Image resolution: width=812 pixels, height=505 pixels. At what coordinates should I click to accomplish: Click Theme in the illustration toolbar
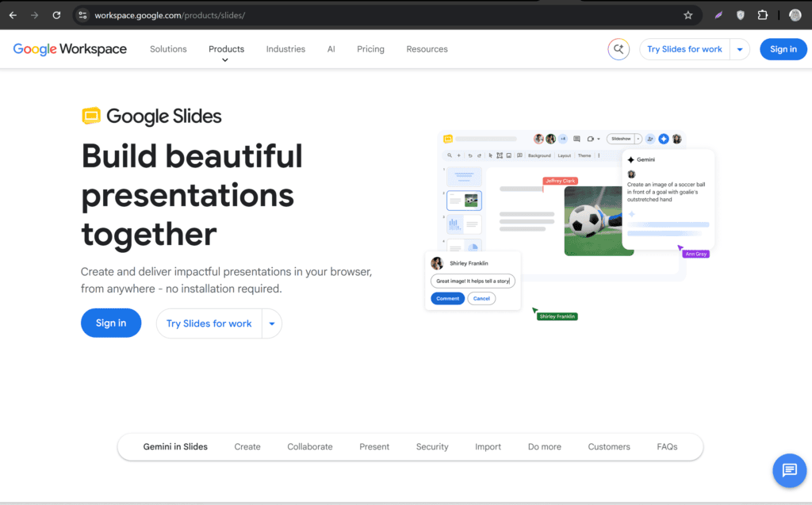coord(584,155)
